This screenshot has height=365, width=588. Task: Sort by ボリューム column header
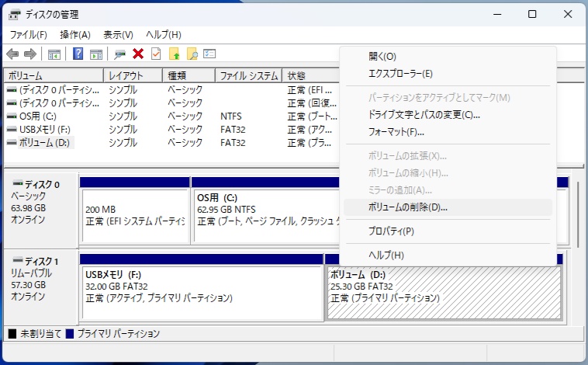pyautogui.click(x=54, y=76)
